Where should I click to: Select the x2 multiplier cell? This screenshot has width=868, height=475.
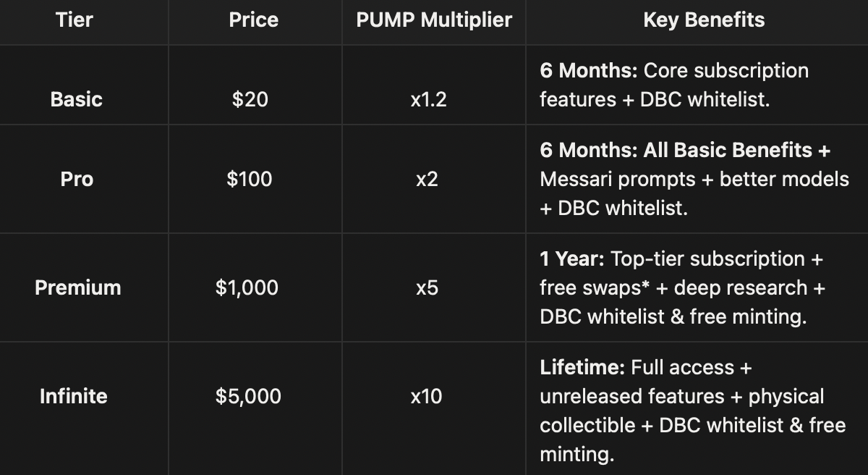tap(427, 179)
